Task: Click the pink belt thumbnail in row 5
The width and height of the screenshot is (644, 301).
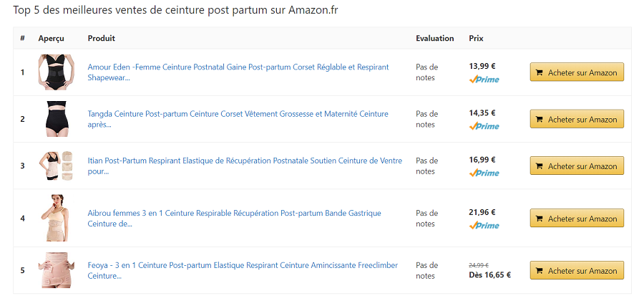Action: click(x=57, y=270)
